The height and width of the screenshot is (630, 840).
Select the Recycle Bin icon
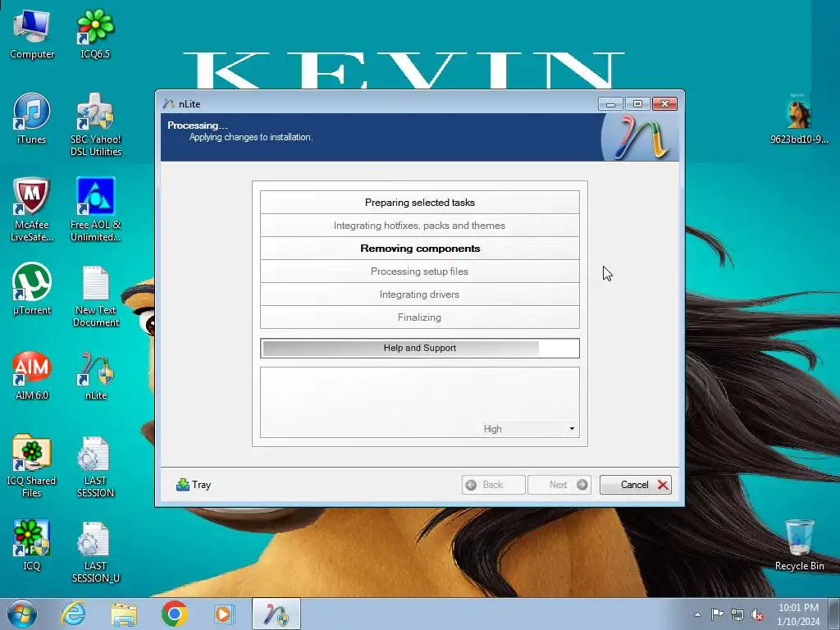coord(799,546)
